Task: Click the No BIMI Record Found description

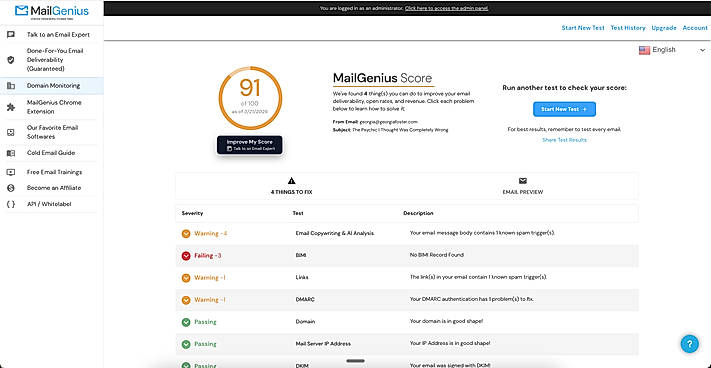Action: 437,255
